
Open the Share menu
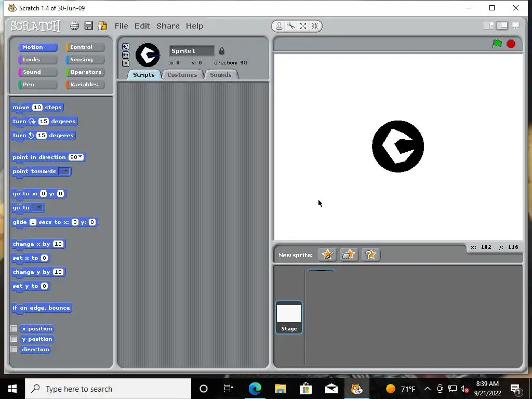(168, 26)
